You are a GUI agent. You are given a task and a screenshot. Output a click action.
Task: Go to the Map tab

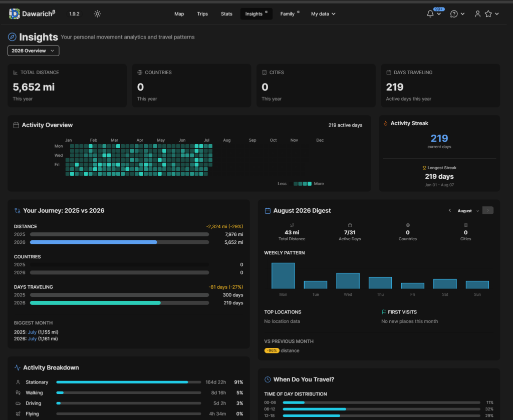(179, 14)
